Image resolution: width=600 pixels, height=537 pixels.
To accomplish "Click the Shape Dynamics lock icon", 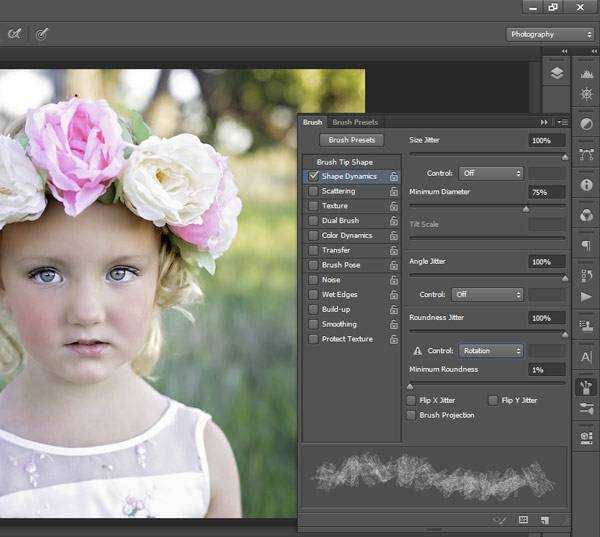I will pos(394,176).
